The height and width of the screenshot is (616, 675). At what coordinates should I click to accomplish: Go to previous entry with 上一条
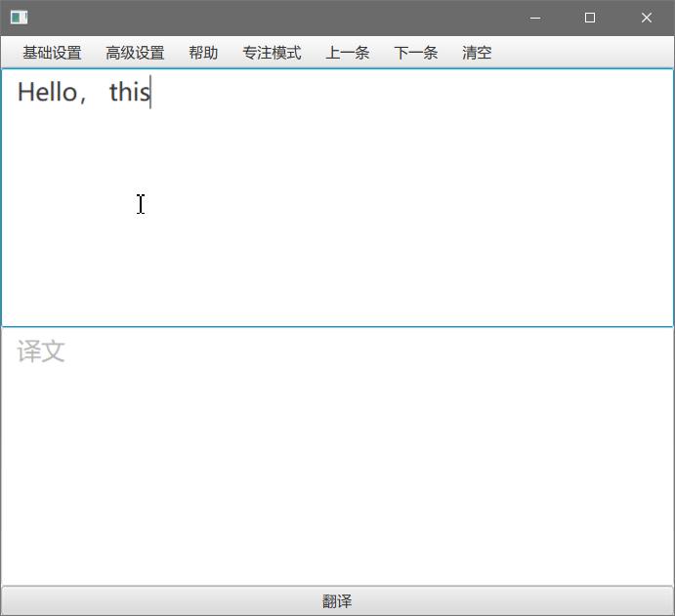coord(348,53)
